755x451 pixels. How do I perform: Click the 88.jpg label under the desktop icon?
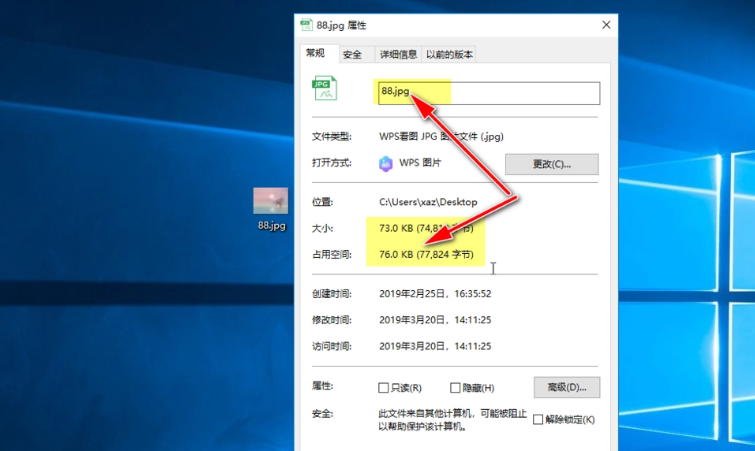272,225
